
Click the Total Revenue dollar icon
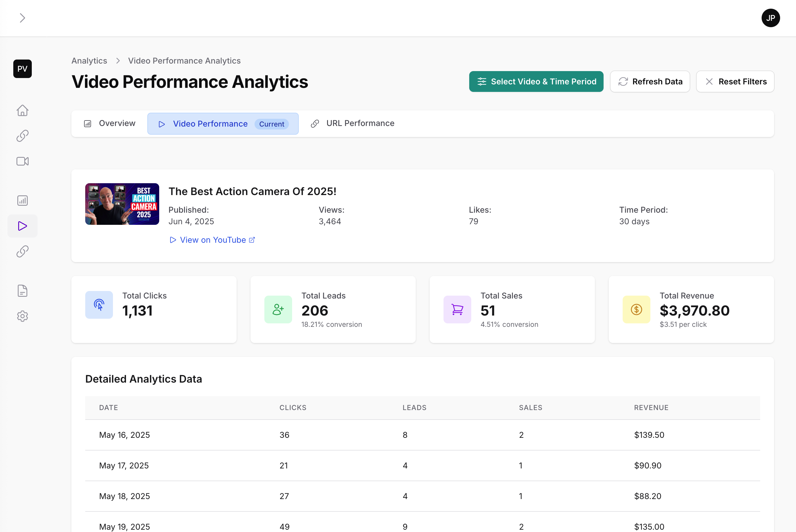[636, 309]
